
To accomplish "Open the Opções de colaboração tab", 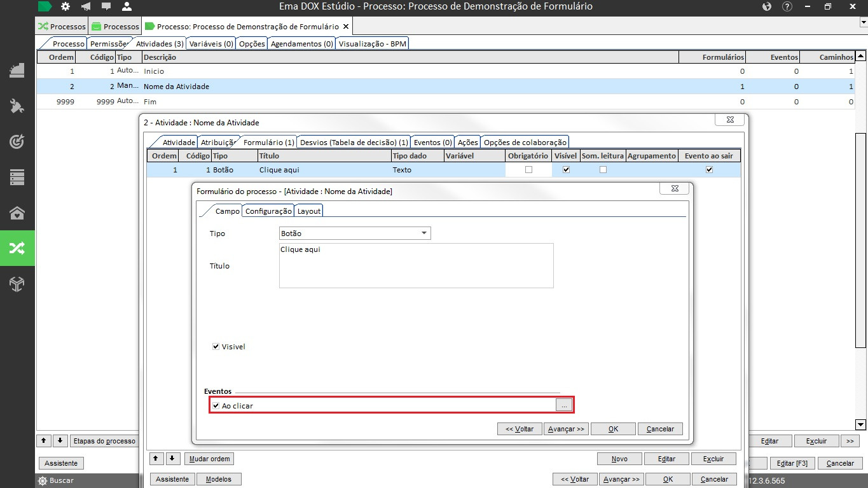I will [525, 143].
